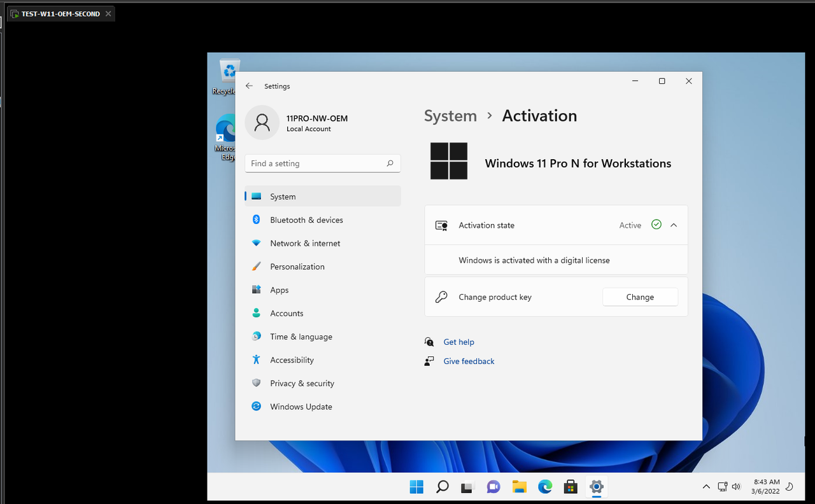Click the Windows logo beside edition name
Screen dimensions: 815x504
click(449, 161)
